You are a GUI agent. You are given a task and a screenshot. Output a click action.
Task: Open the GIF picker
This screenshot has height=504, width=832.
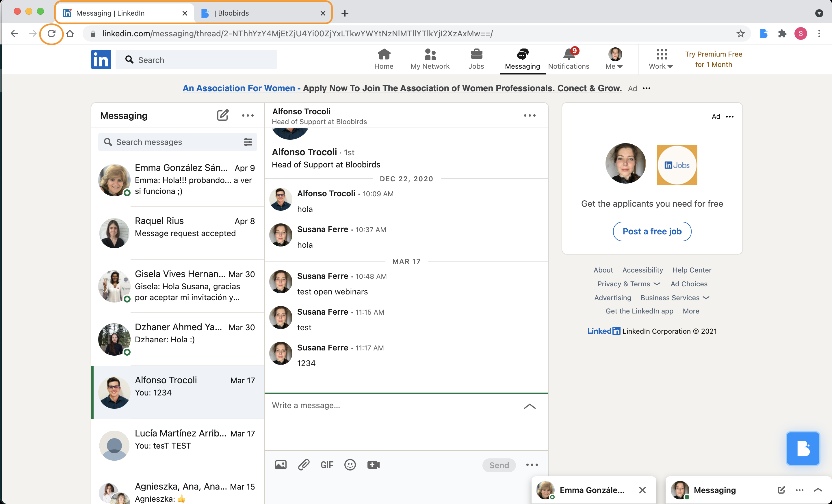327,465
